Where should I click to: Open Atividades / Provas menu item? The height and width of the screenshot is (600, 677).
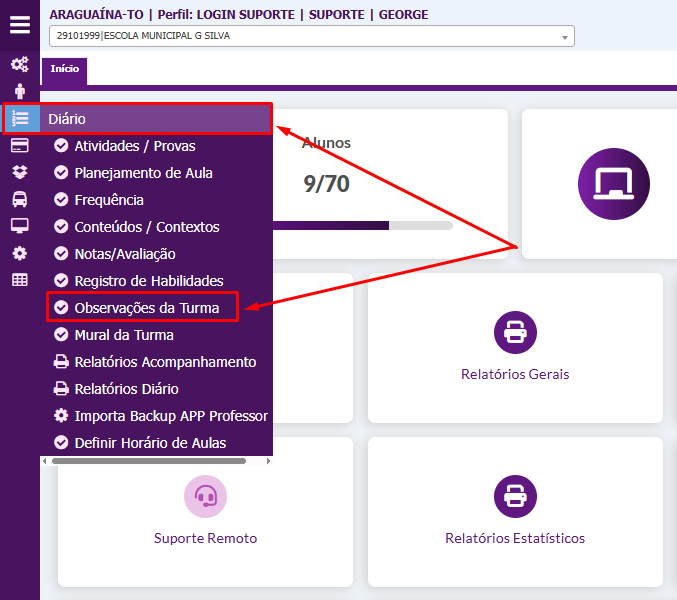[x=134, y=146]
